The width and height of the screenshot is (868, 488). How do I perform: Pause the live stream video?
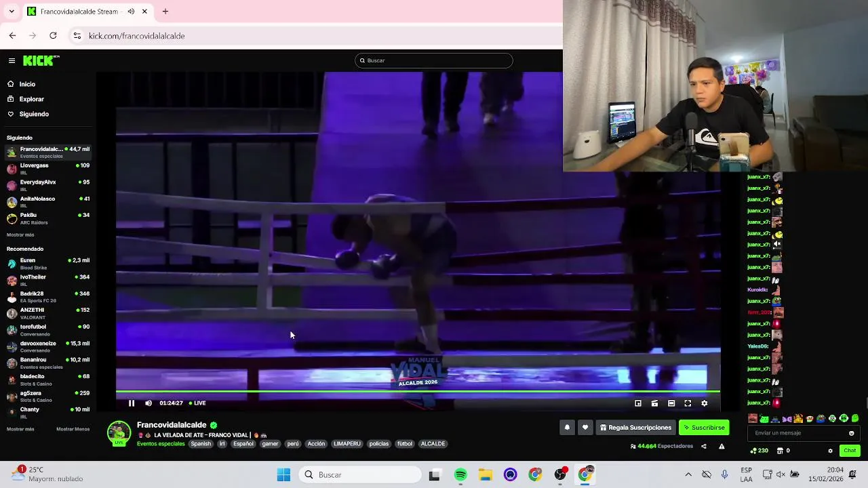tap(132, 403)
